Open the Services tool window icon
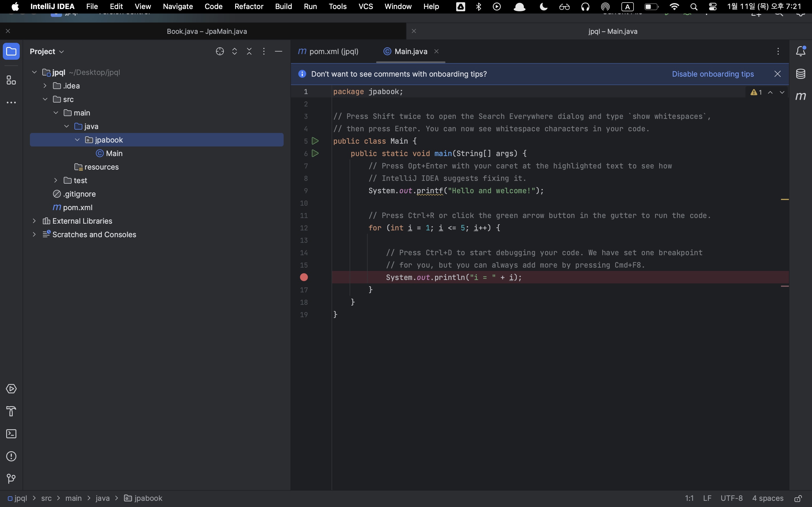This screenshot has width=812, height=507. click(x=11, y=389)
